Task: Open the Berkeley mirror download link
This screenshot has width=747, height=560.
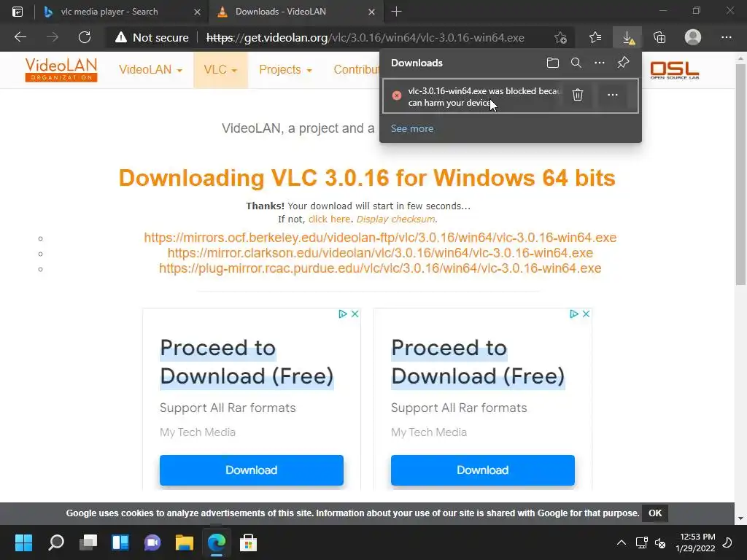Action: click(380, 238)
